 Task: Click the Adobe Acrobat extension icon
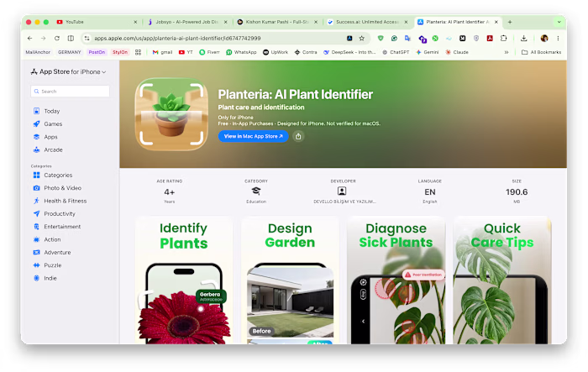pos(490,38)
